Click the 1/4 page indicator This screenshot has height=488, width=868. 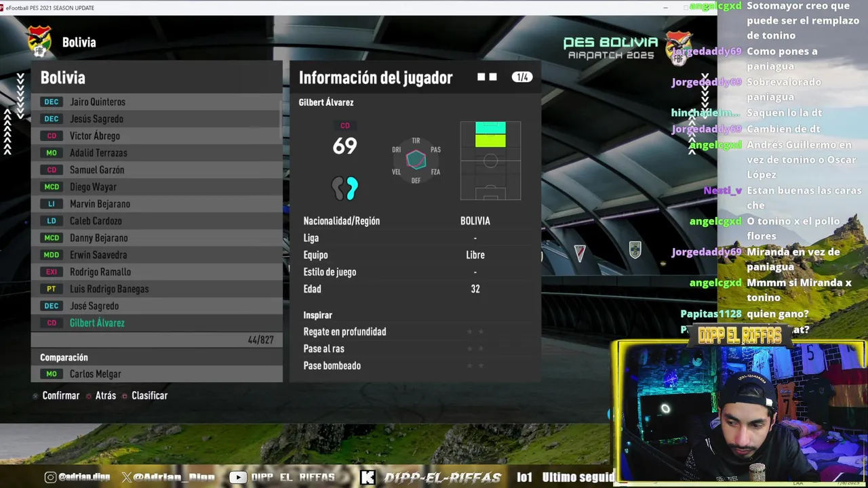coord(522,77)
